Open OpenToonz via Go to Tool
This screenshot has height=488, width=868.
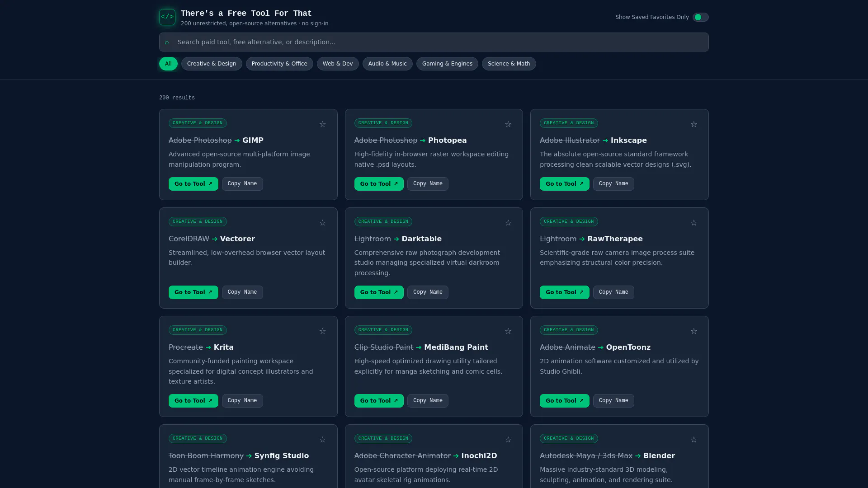pos(564,401)
